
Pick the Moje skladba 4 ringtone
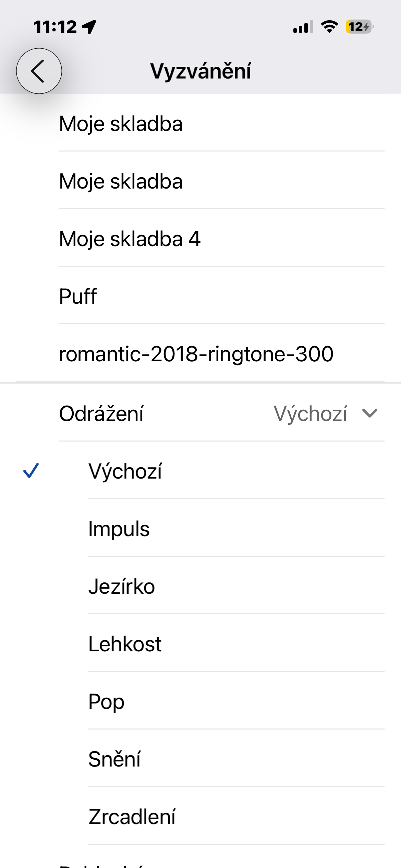click(x=130, y=239)
